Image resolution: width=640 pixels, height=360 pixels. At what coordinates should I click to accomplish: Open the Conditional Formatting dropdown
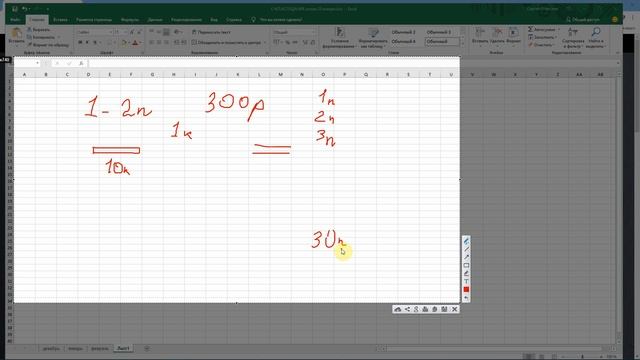tap(340, 38)
